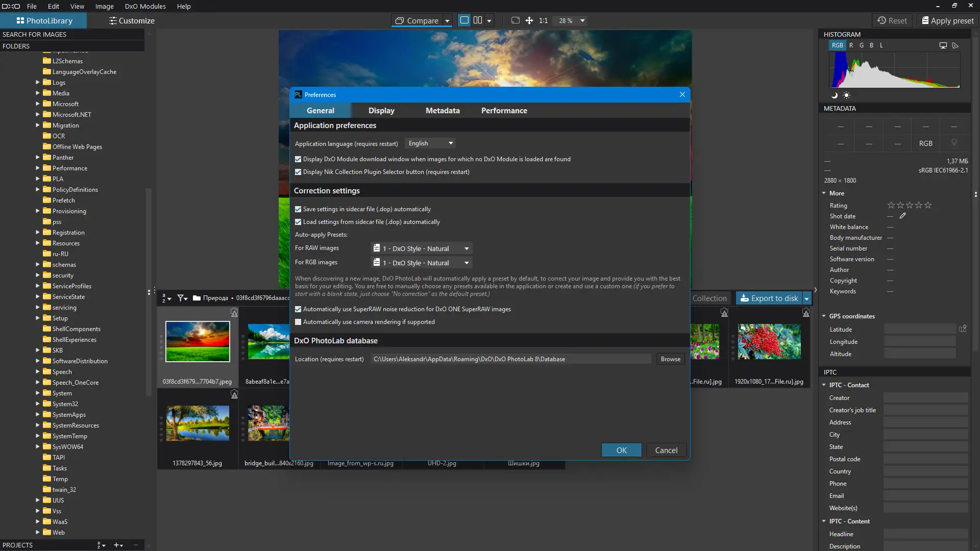Open the DxO Modules menu
This screenshot has height=551, width=980.
[145, 6]
